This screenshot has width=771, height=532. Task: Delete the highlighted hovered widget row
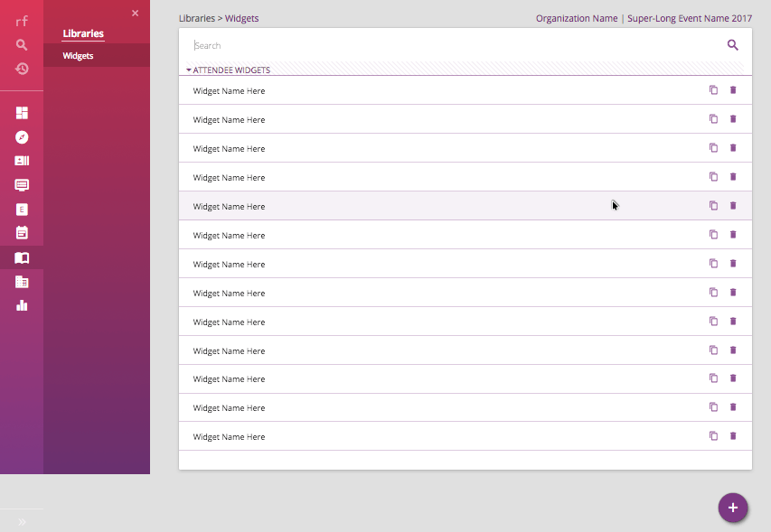tap(733, 206)
